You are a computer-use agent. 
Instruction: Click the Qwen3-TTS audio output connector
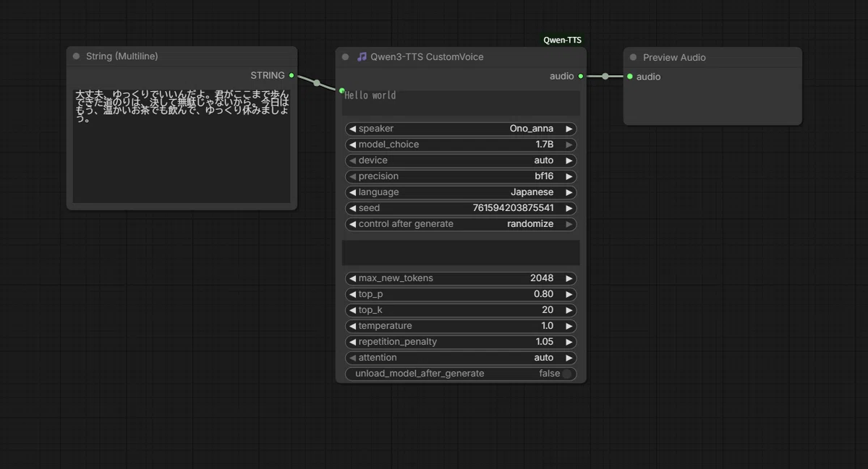pyautogui.click(x=581, y=76)
